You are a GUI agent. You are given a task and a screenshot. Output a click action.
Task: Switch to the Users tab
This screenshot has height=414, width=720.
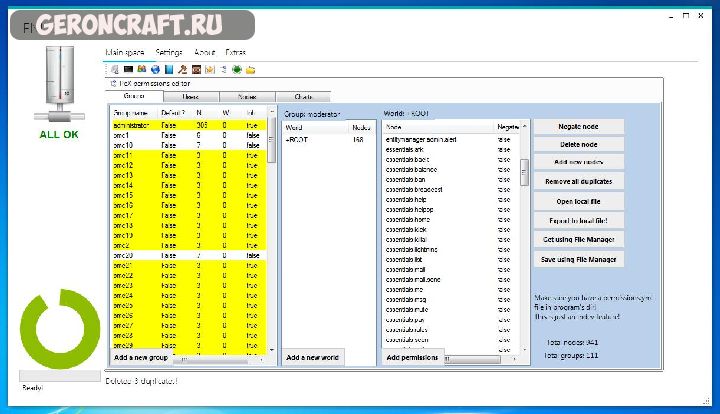click(x=189, y=97)
